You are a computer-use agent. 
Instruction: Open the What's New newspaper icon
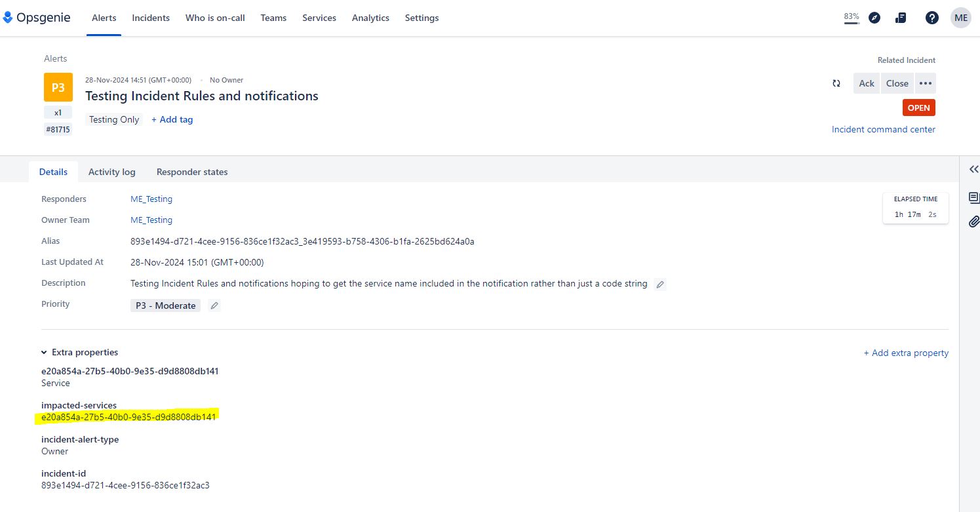click(x=901, y=18)
